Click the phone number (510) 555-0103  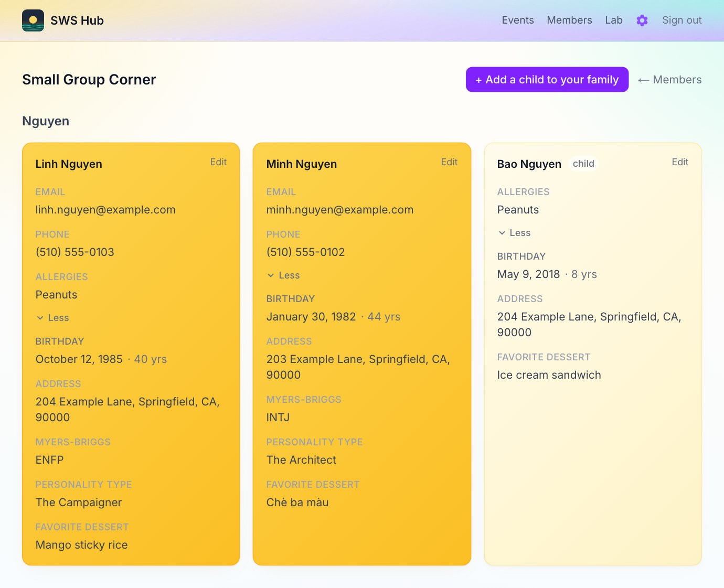click(75, 252)
